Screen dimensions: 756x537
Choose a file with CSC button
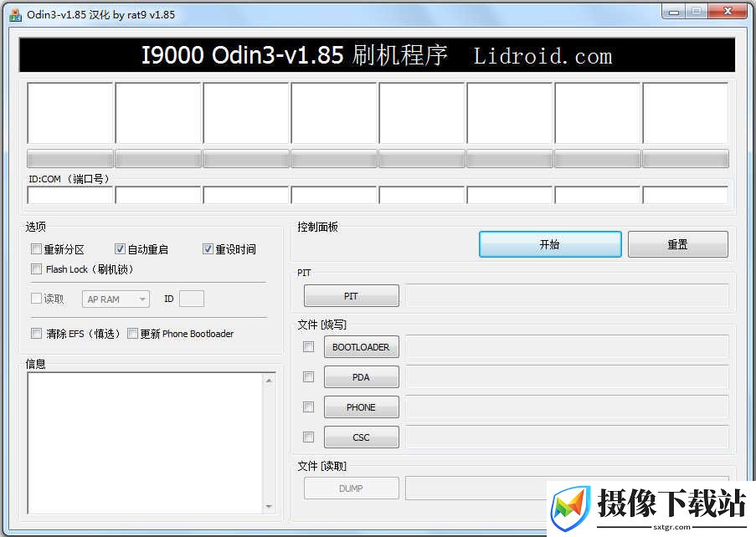pos(362,437)
